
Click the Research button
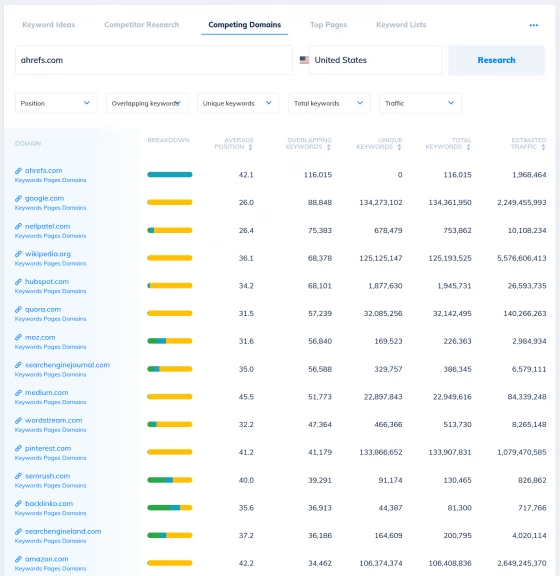pos(496,60)
